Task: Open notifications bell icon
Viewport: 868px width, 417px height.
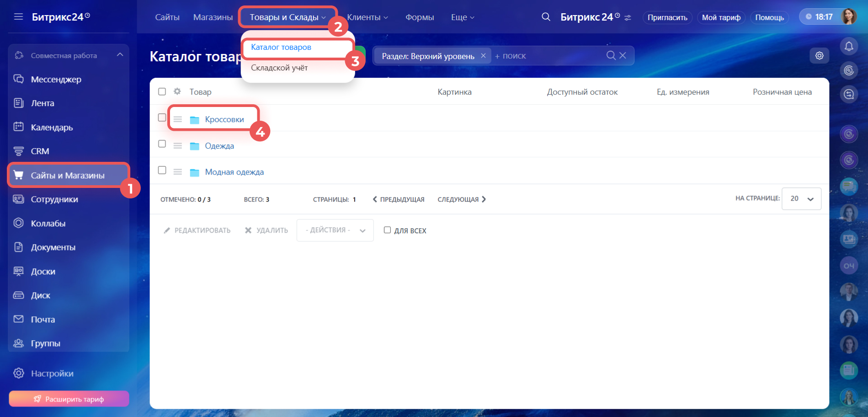Action: [848, 46]
